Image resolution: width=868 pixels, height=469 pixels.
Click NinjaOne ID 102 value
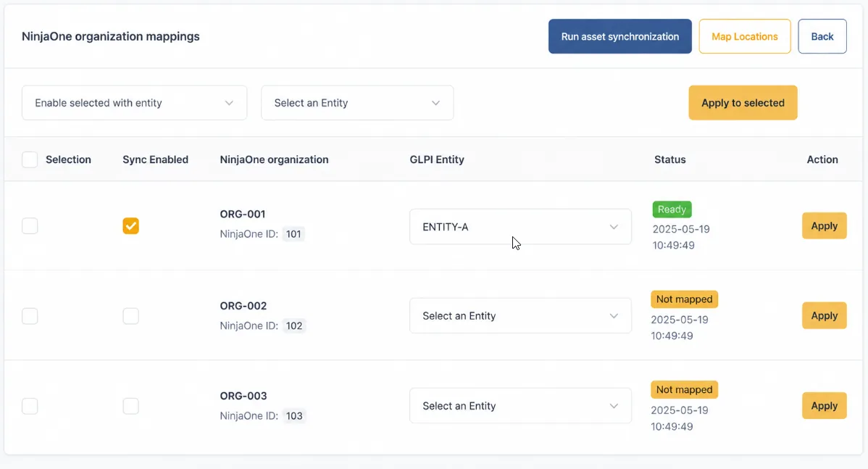[294, 325]
